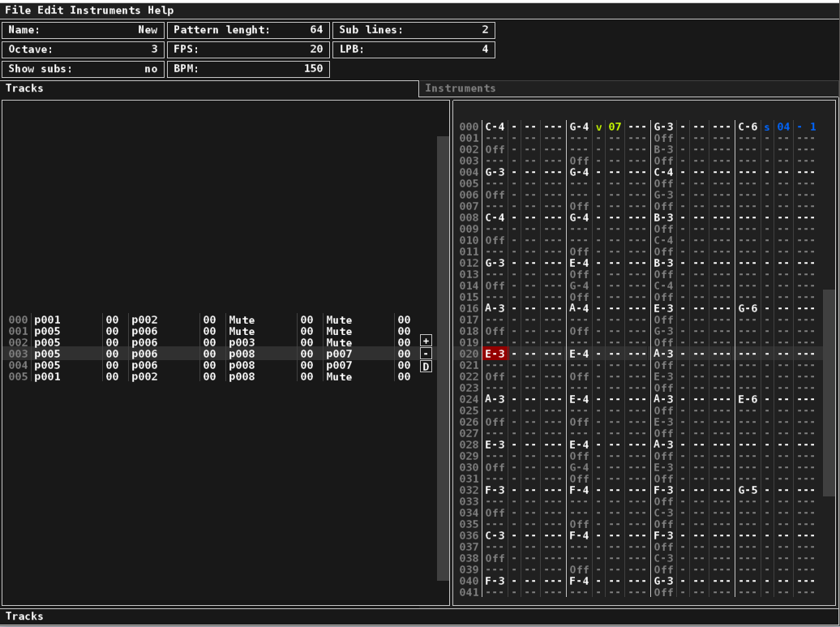Open the Help menu
This screenshot has width=840, height=627.
click(x=161, y=11)
